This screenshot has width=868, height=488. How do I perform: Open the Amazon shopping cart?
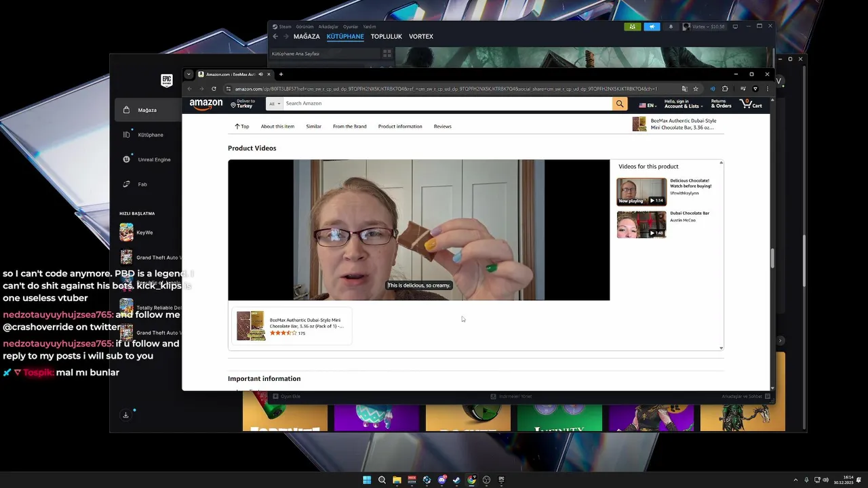(752, 104)
